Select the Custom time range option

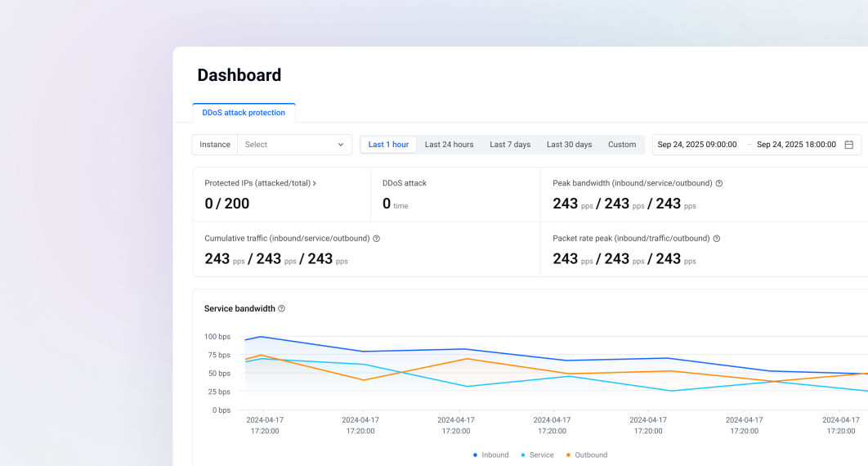tap(622, 145)
